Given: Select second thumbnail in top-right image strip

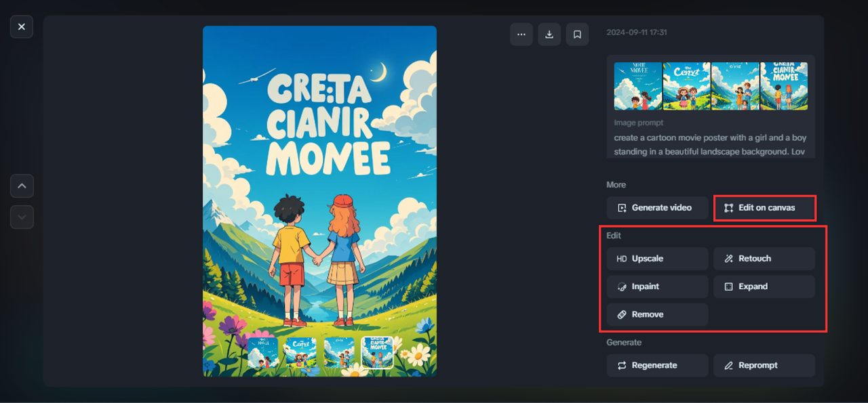Looking at the screenshot, I should coord(686,86).
